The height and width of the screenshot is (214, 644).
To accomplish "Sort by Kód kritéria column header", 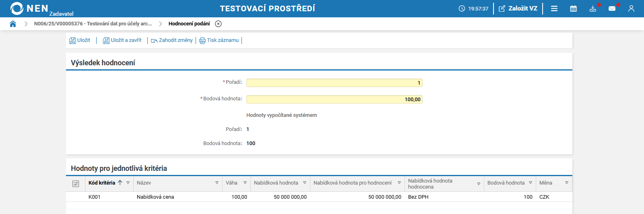I will point(102,183).
